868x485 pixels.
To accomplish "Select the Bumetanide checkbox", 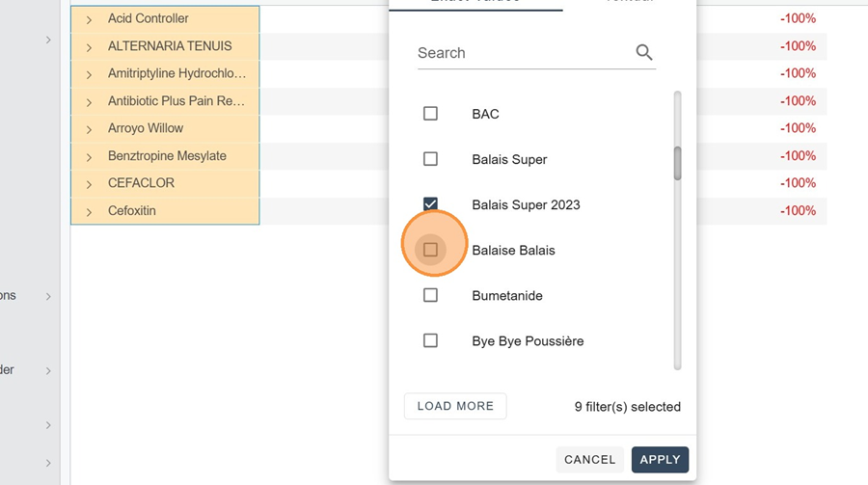I will click(431, 295).
